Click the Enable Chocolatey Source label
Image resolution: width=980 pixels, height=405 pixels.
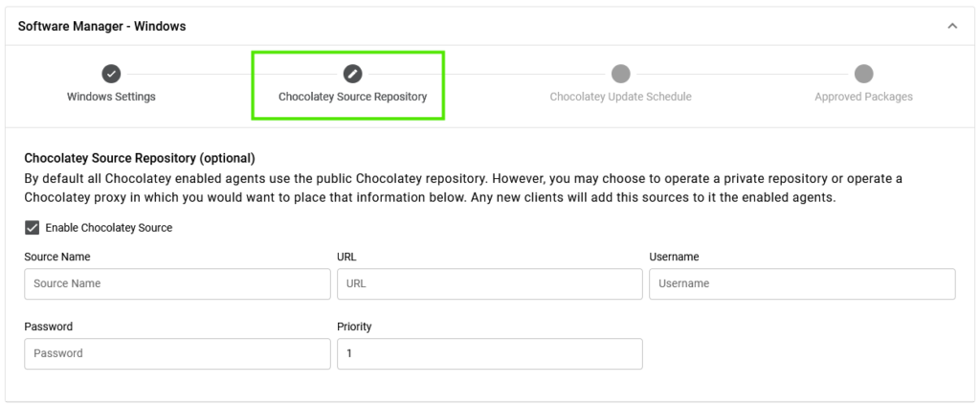click(109, 228)
